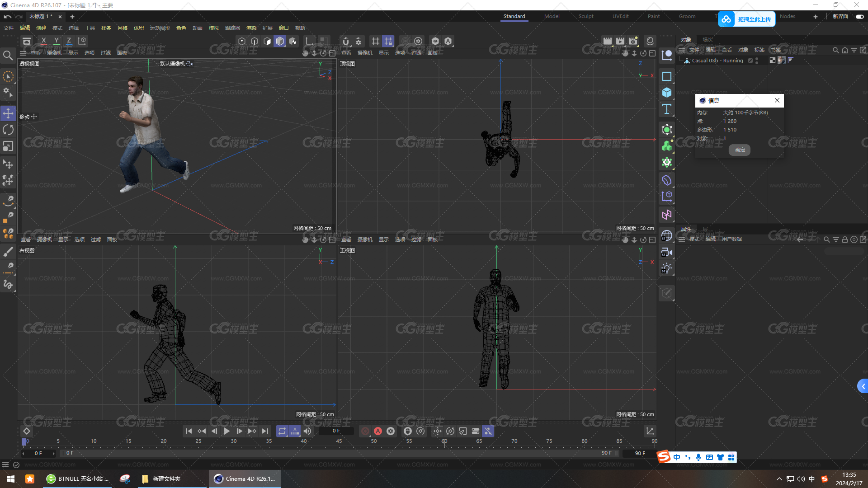Click the Casual 03b texture tag thumbnail
The image size is (868, 488).
pos(782,60)
